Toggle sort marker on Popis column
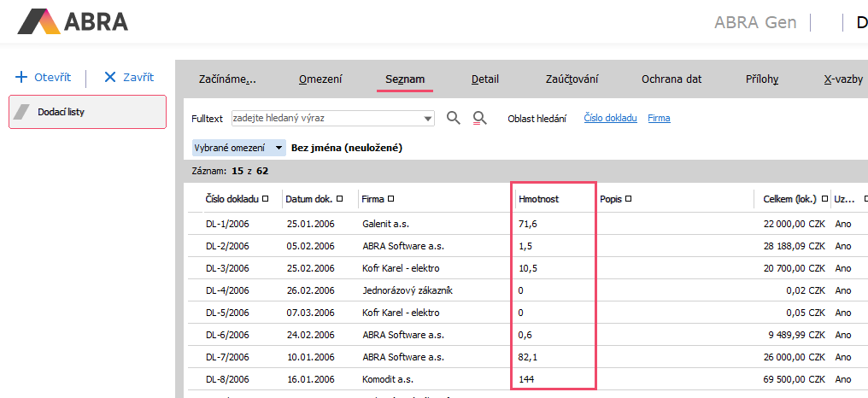The height and width of the screenshot is (398, 868). point(628,199)
